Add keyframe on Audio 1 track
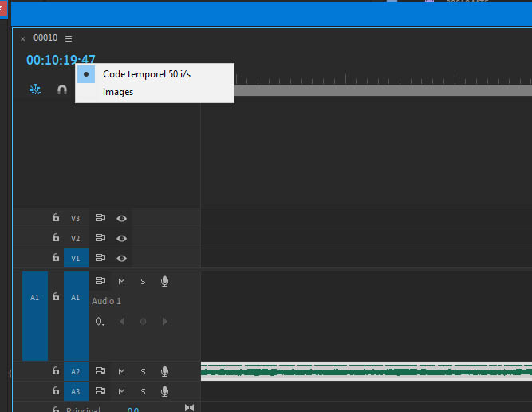532x412 pixels. click(144, 322)
